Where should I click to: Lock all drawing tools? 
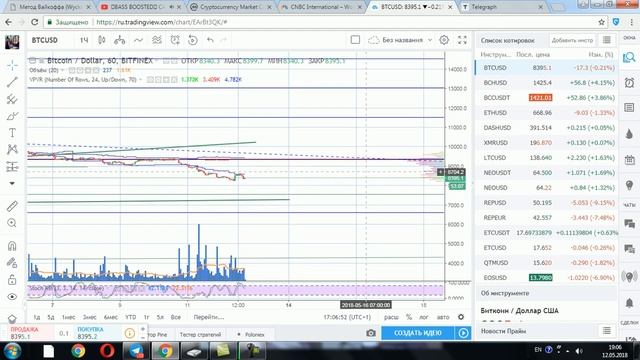coord(12,280)
